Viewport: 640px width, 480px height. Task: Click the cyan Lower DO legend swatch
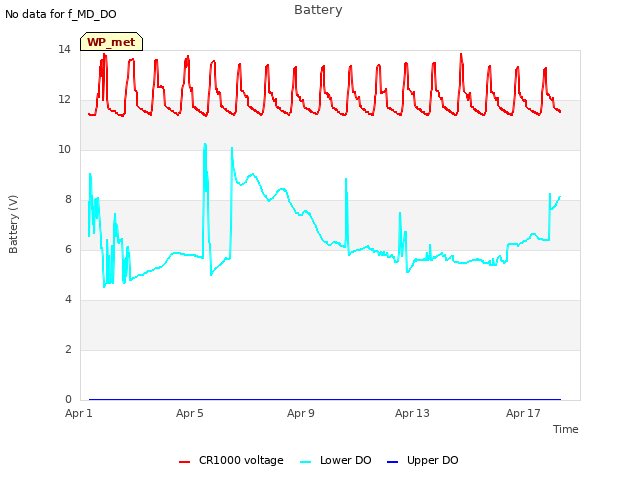point(305,462)
